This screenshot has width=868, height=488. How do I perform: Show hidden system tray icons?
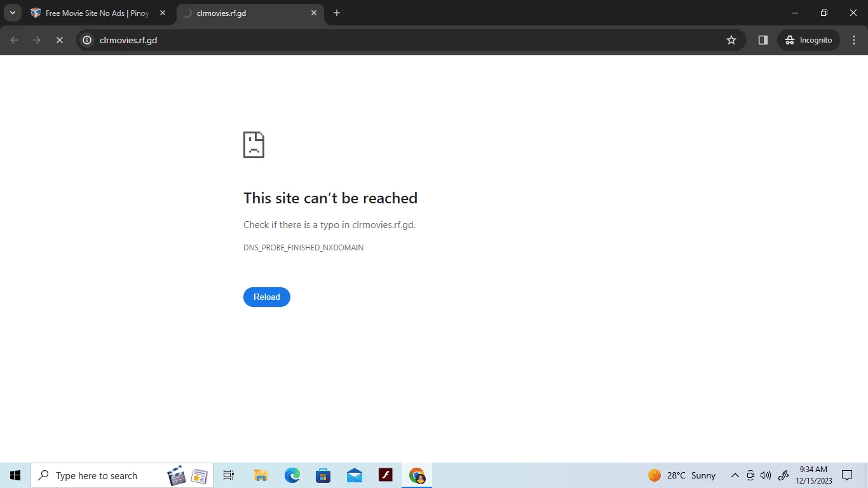click(x=735, y=475)
